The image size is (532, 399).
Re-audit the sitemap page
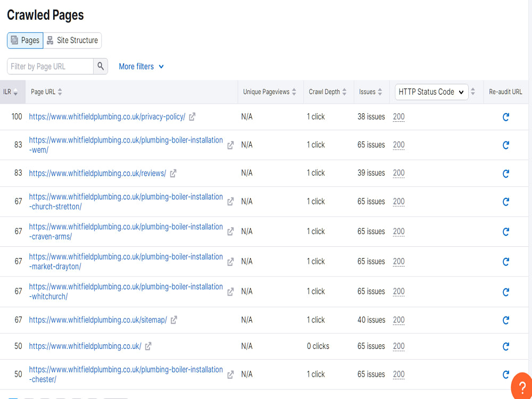click(505, 320)
